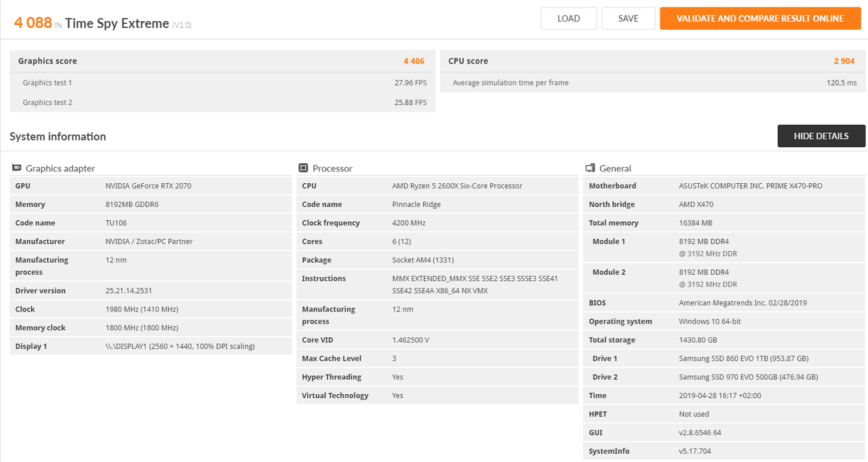
Task: Click SystemInfo version v5.17.704
Action: 694,451
